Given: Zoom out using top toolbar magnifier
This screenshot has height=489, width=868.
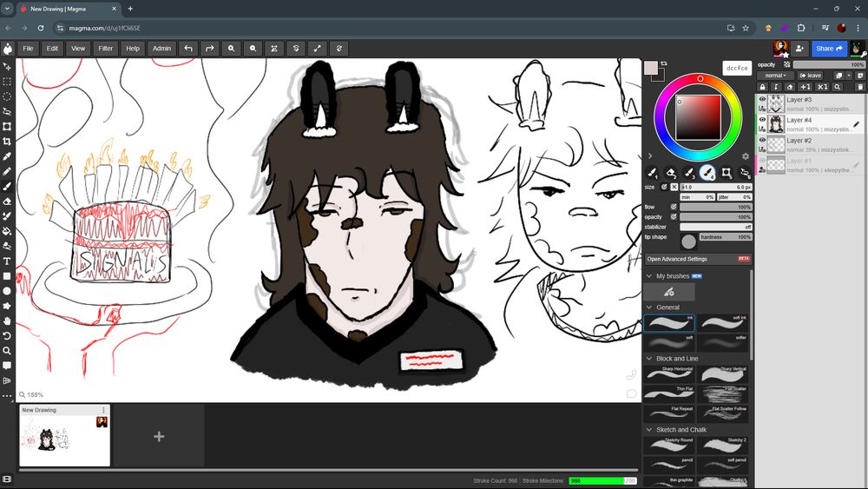Looking at the screenshot, I should coord(253,49).
